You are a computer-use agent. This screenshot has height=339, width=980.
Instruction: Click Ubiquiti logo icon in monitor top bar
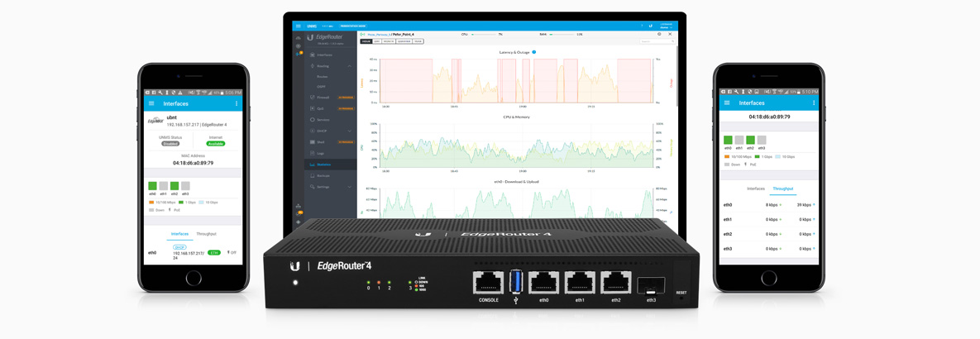tap(651, 26)
